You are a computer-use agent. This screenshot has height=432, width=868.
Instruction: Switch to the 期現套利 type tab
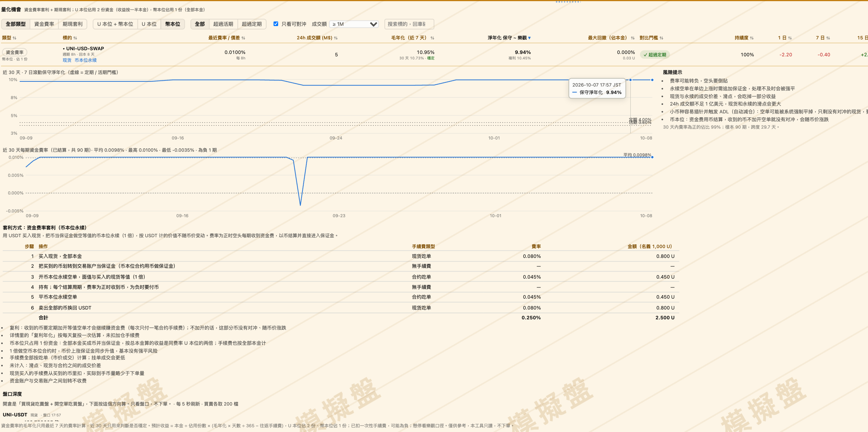pos(73,24)
